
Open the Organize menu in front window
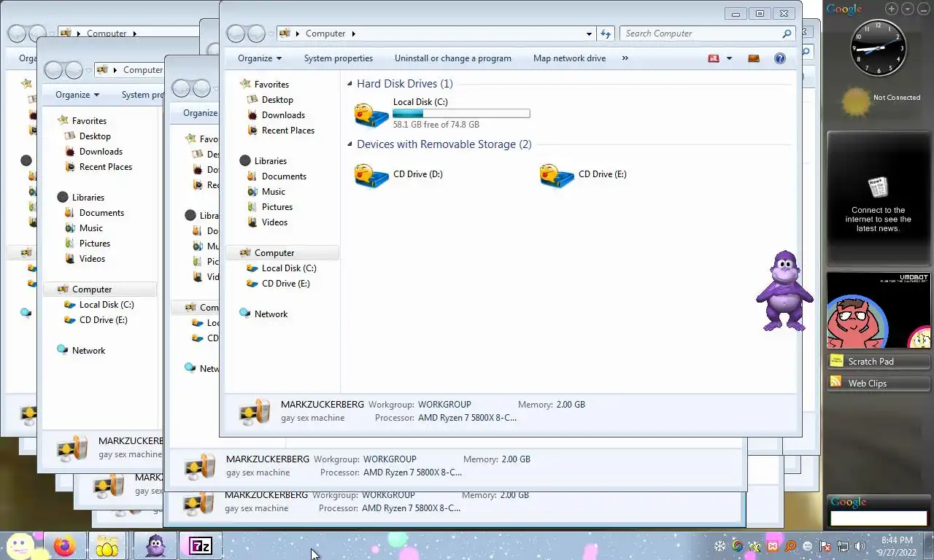[260, 58]
